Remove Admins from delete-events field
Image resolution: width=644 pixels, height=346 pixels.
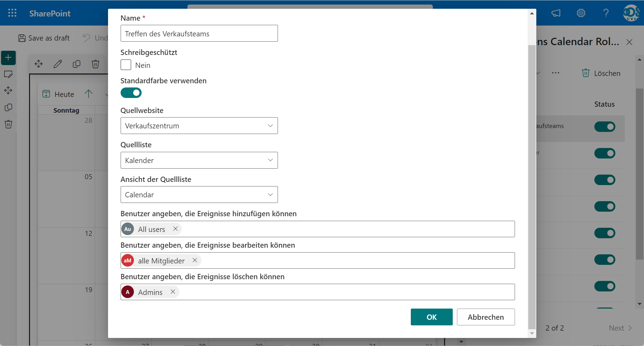coord(173,292)
